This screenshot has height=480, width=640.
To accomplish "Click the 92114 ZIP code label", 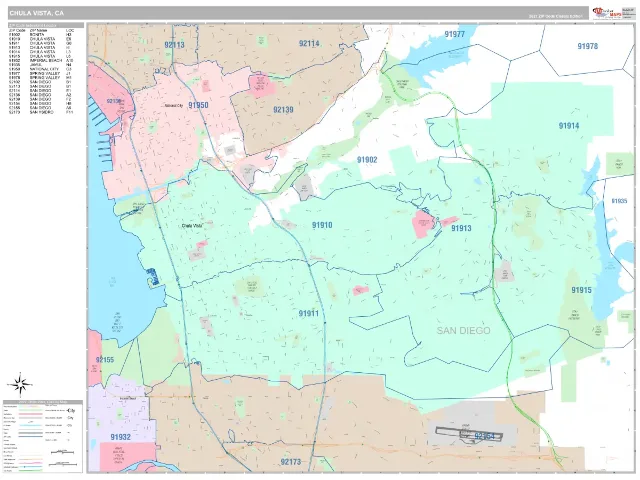I will coord(309,43).
